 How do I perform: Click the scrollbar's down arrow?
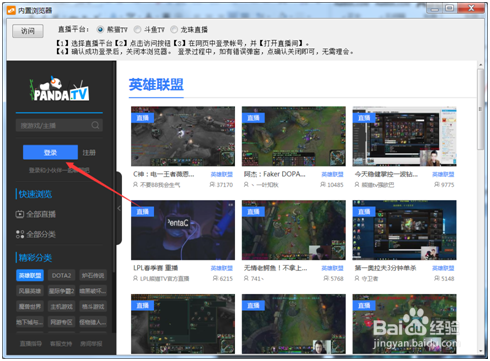[480, 351]
